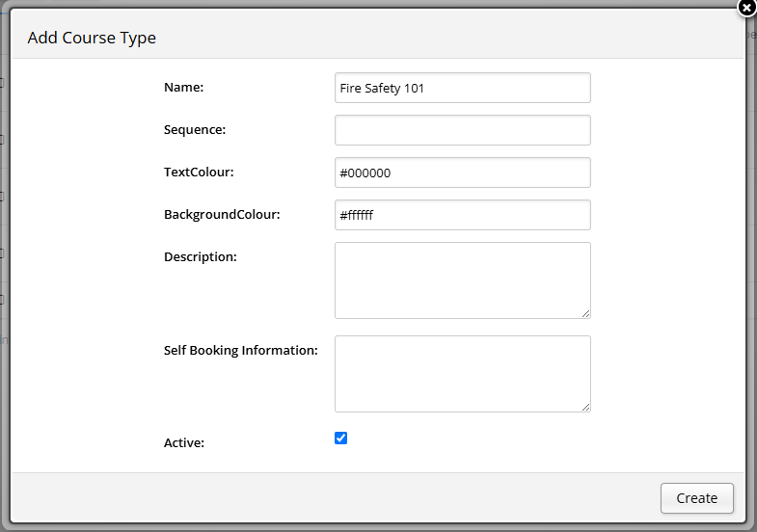Image resolution: width=757 pixels, height=532 pixels.
Task: Click inside the Self Booking Information textarea
Action: 463,374
